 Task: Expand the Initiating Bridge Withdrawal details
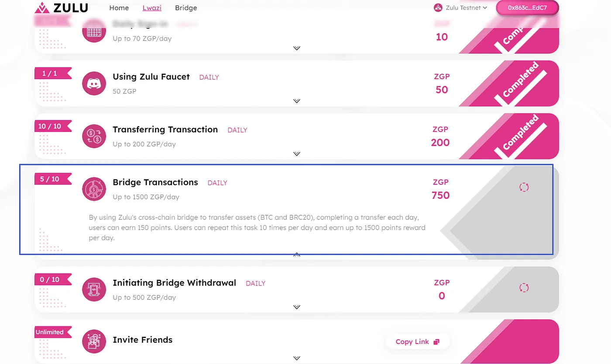tap(297, 307)
